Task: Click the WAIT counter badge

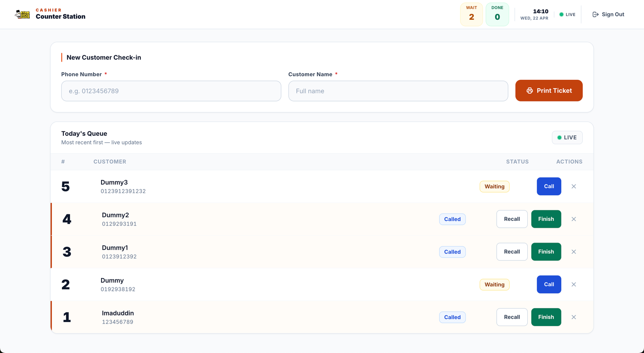Action: pos(471,15)
